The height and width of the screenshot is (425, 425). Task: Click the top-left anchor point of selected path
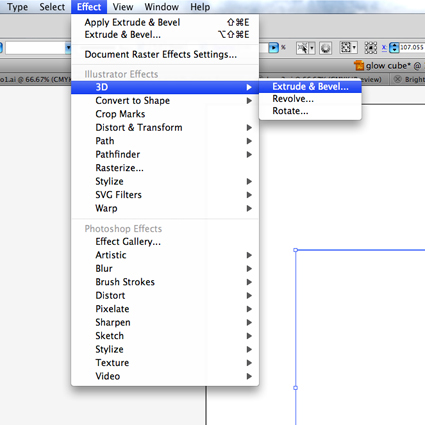pyautogui.click(x=295, y=250)
